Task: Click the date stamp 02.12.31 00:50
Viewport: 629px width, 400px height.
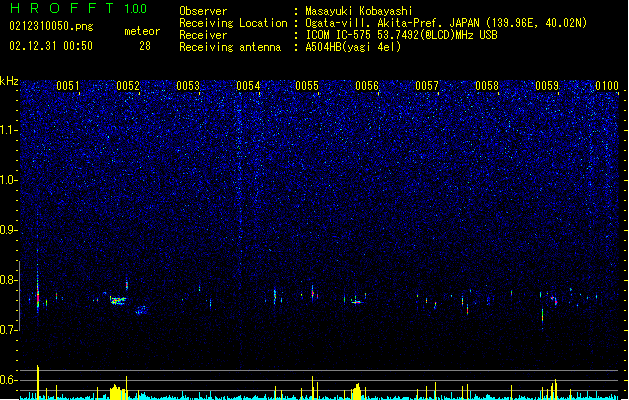Action: (x=51, y=46)
